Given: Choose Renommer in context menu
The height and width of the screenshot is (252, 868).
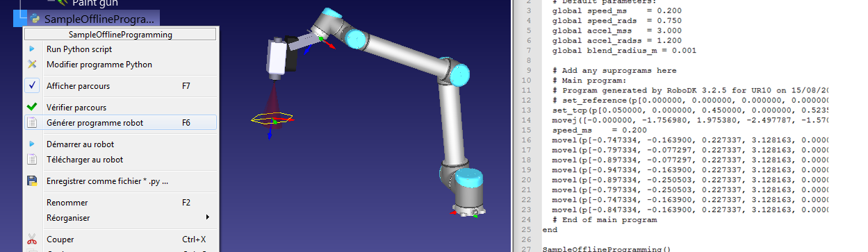Looking at the screenshot, I should [67, 203].
